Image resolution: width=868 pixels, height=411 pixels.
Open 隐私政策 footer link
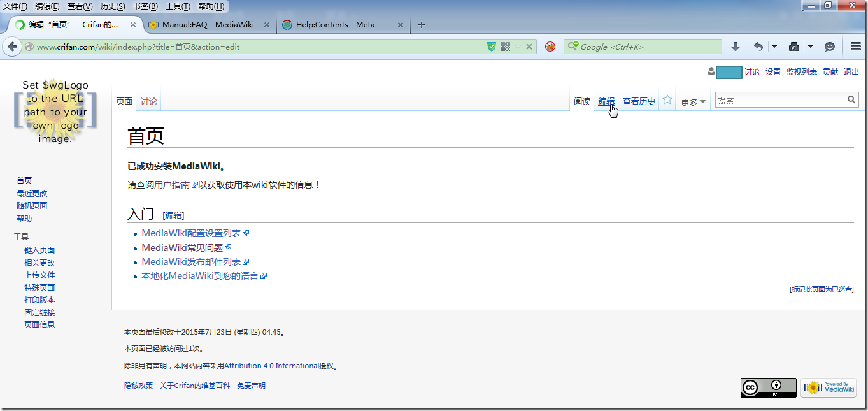point(138,386)
